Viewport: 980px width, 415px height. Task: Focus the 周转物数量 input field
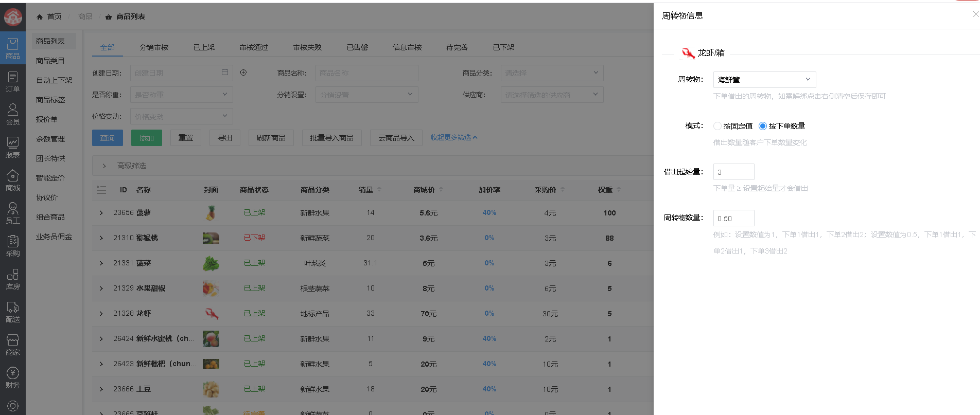tap(733, 218)
